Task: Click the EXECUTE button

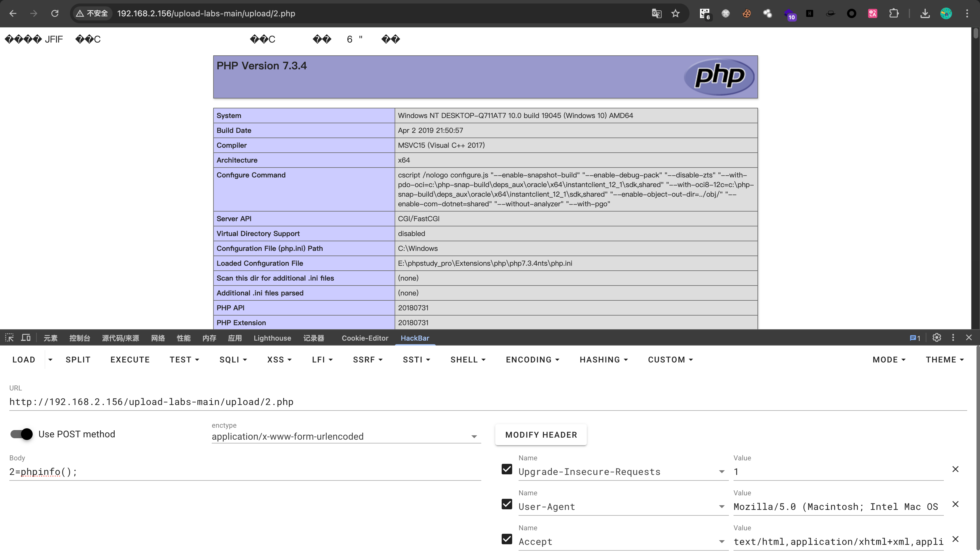Action: tap(130, 360)
